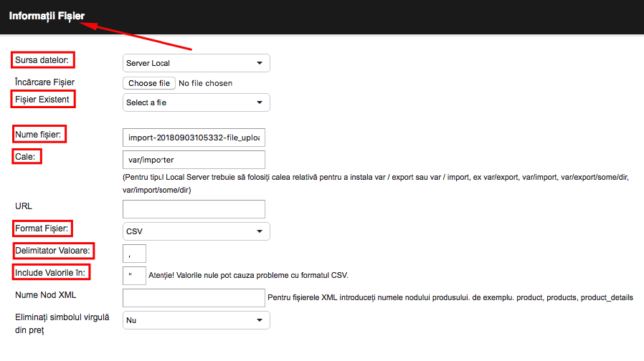
Task: Click the Nume Nod XML input field
Action: pos(194,298)
